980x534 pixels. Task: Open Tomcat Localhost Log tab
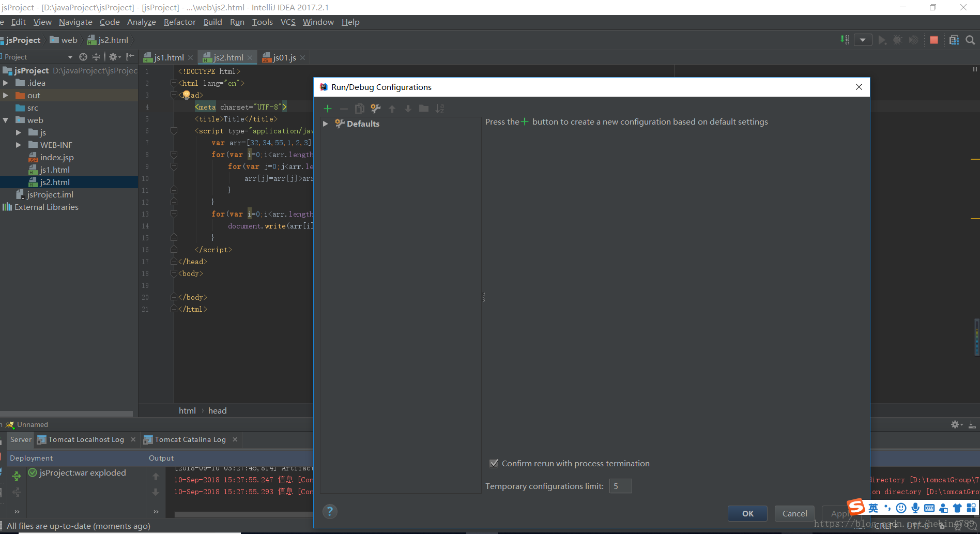point(86,439)
